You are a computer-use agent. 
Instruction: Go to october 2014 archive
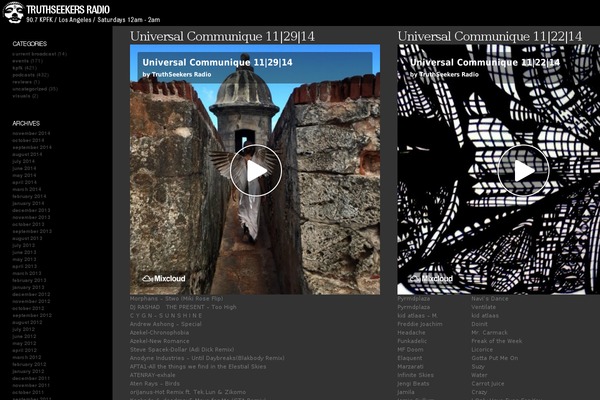[x=28, y=140]
